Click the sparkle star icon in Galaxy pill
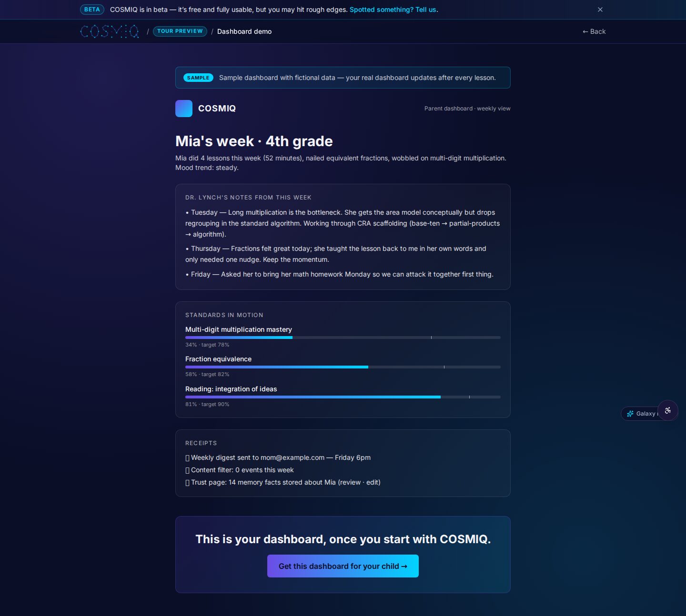This screenshot has height=616, width=686. tap(630, 414)
